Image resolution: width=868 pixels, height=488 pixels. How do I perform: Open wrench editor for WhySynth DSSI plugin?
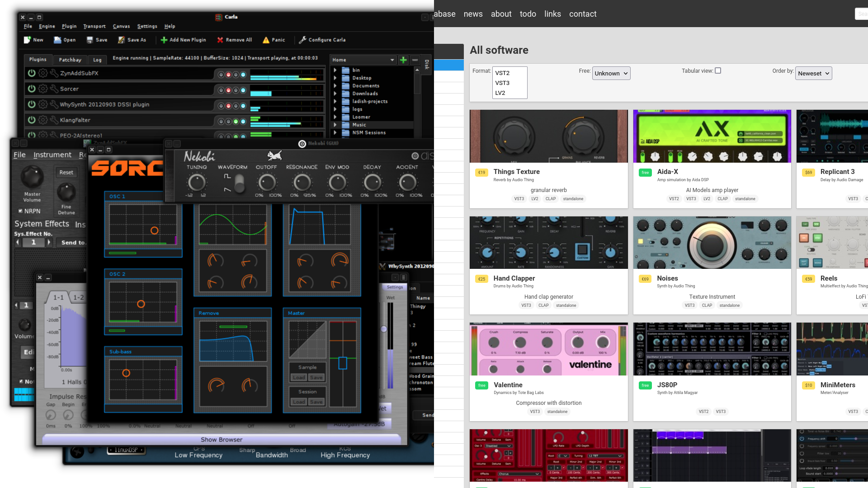tap(54, 104)
